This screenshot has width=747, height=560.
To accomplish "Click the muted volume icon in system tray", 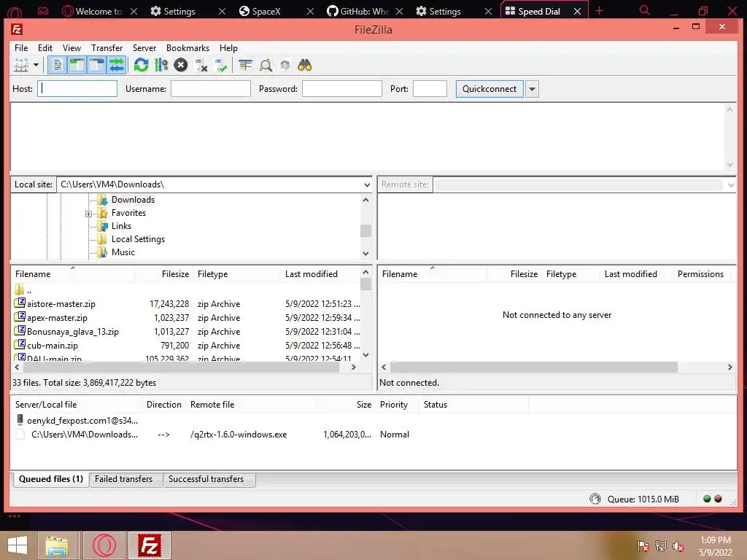I will point(678,546).
